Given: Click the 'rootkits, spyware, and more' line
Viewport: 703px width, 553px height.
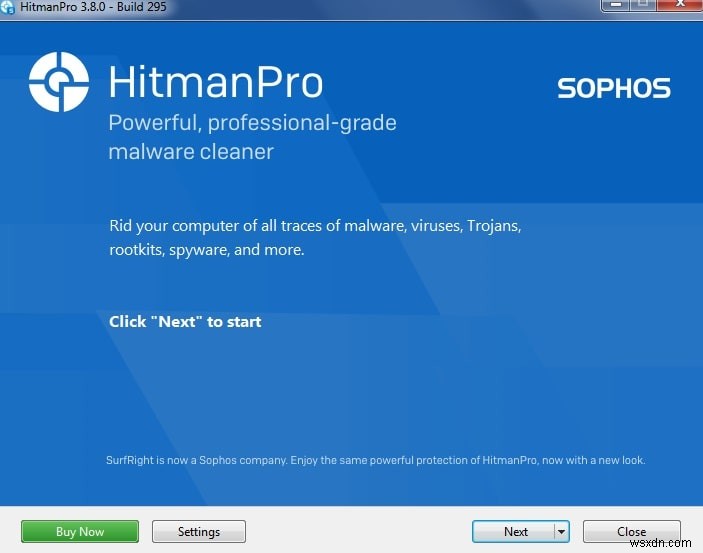Looking at the screenshot, I should [x=206, y=250].
